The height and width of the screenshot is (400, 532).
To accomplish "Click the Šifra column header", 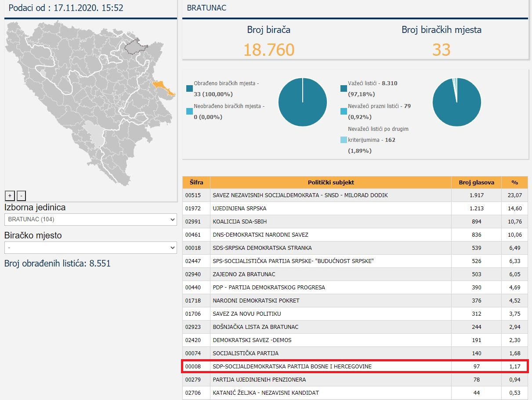I will [196, 182].
